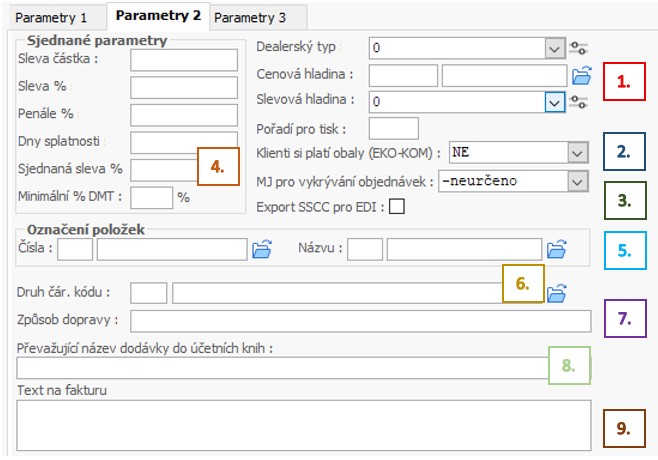
Task: Click the Text na fakturu text area
Action: coord(304,425)
